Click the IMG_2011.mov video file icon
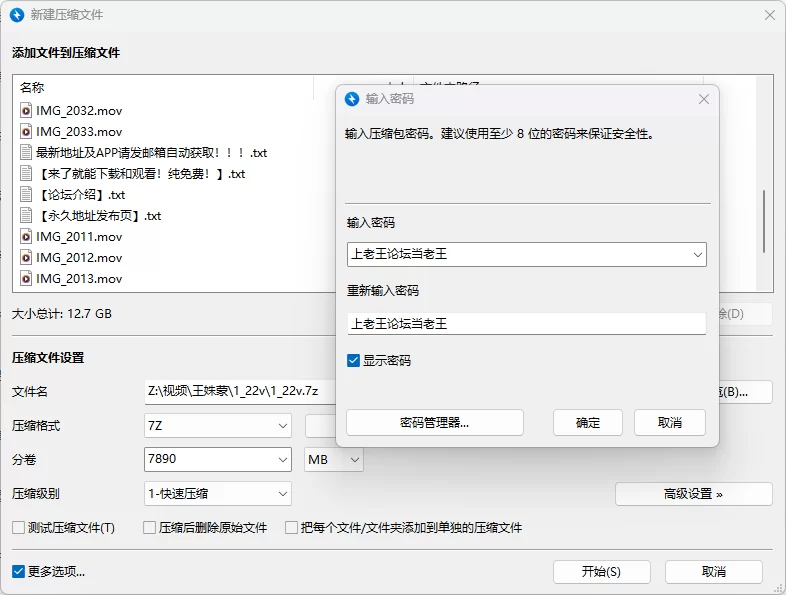 point(27,237)
